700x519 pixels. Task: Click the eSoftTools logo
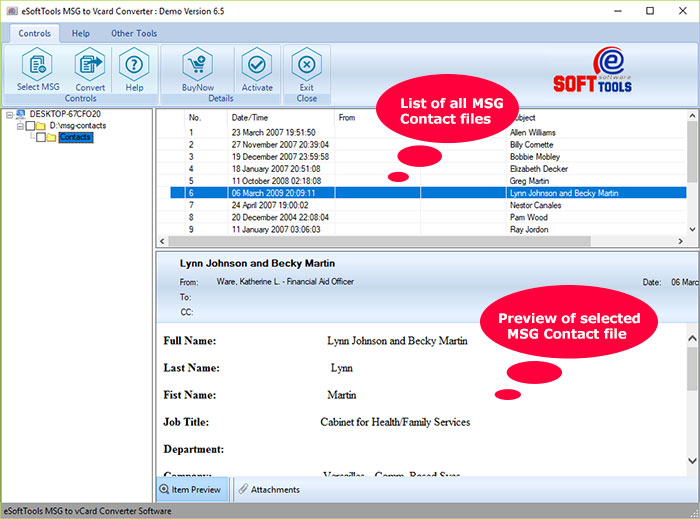click(592, 70)
